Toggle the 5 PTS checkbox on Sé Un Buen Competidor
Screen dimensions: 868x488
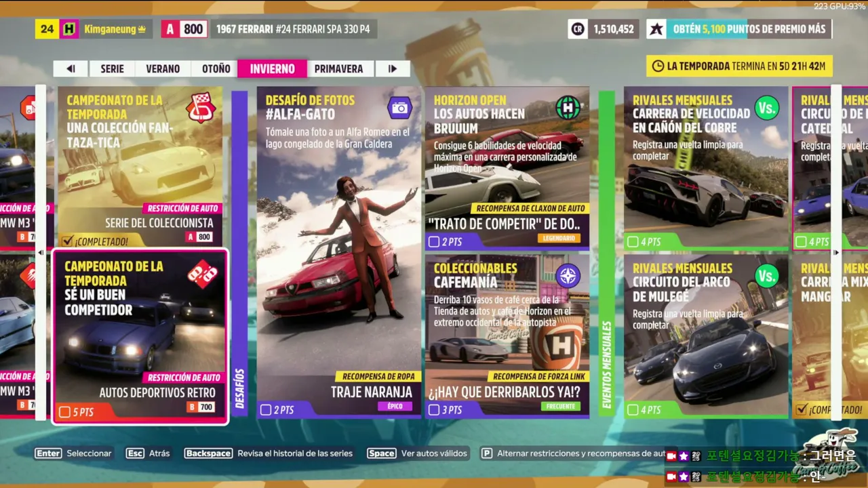[65, 412]
